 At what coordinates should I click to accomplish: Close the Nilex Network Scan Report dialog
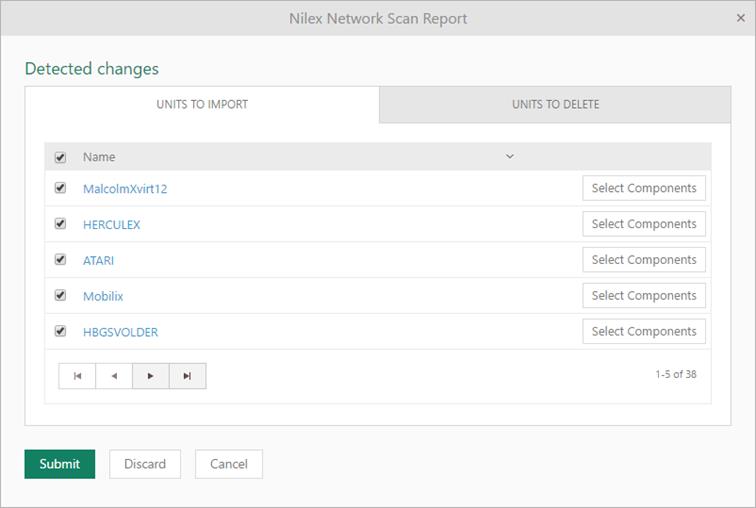click(x=740, y=18)
